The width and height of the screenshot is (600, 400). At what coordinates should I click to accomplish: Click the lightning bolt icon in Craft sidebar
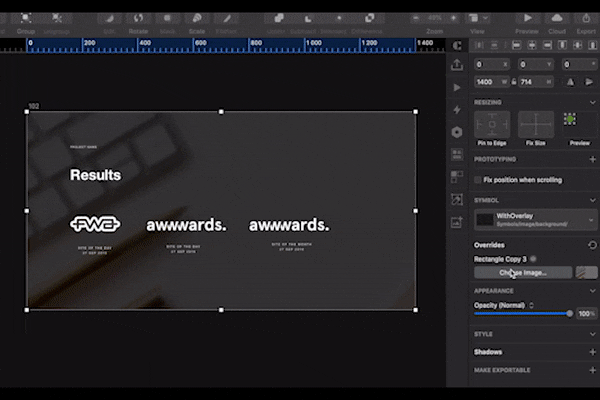coord(457,110)
